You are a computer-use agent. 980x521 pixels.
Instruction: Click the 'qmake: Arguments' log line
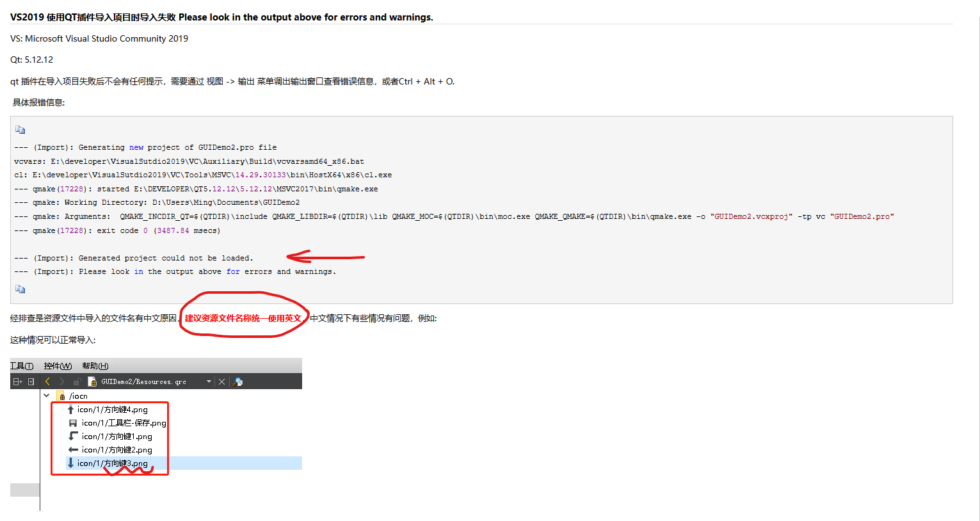[x=454, y=216]
